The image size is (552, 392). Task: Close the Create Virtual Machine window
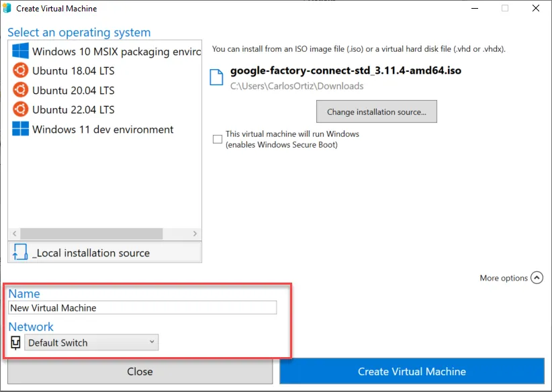tap(536, 8)
